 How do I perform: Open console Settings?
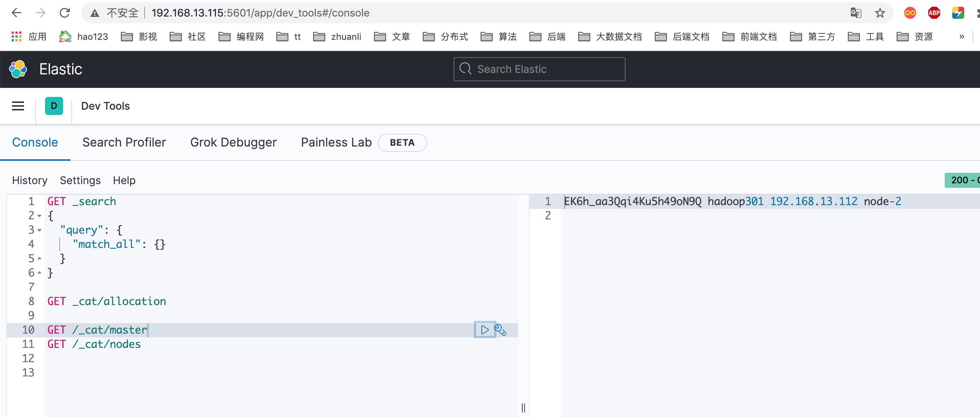coord(80,180)
